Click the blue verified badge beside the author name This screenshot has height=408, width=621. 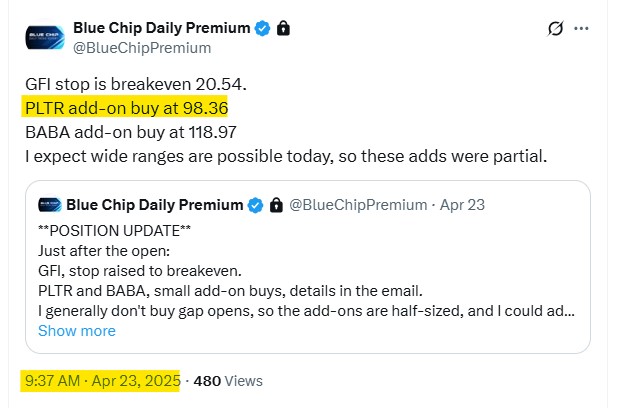(262, 29)
